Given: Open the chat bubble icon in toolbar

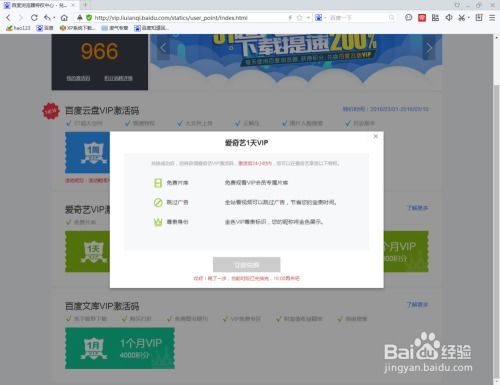Looking at the screenshot, I should point(408,18).
